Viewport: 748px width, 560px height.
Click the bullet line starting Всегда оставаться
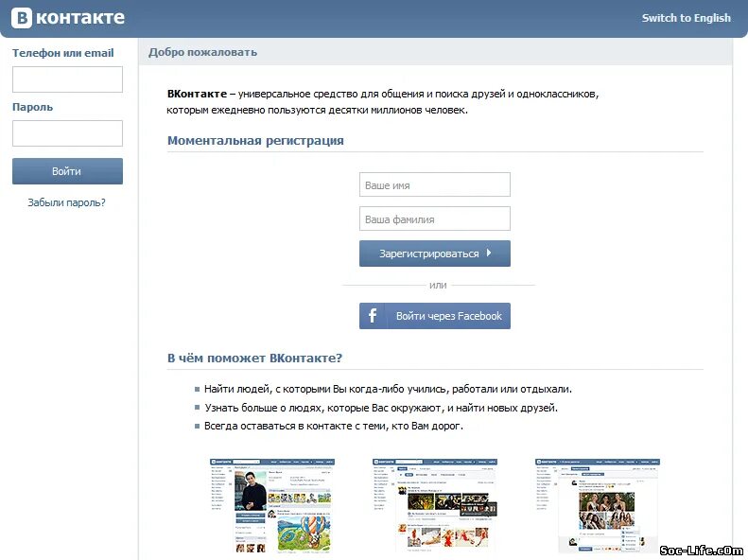334,426
